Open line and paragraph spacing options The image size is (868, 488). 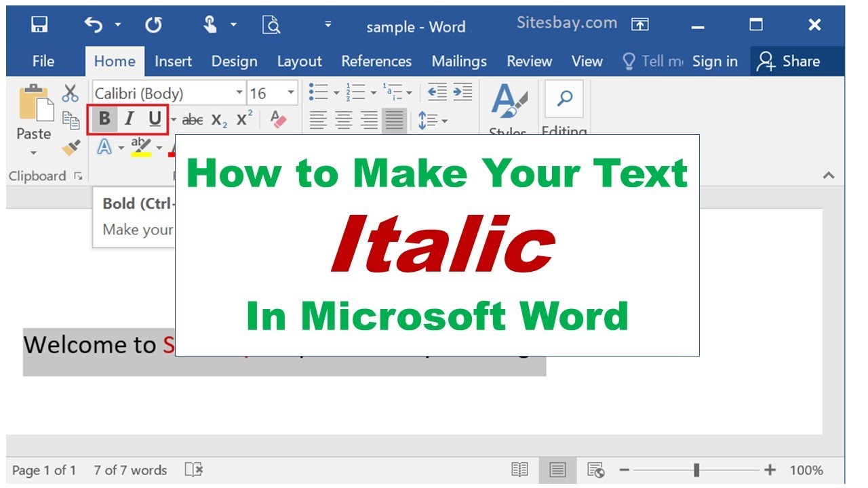tap(433, 121)
